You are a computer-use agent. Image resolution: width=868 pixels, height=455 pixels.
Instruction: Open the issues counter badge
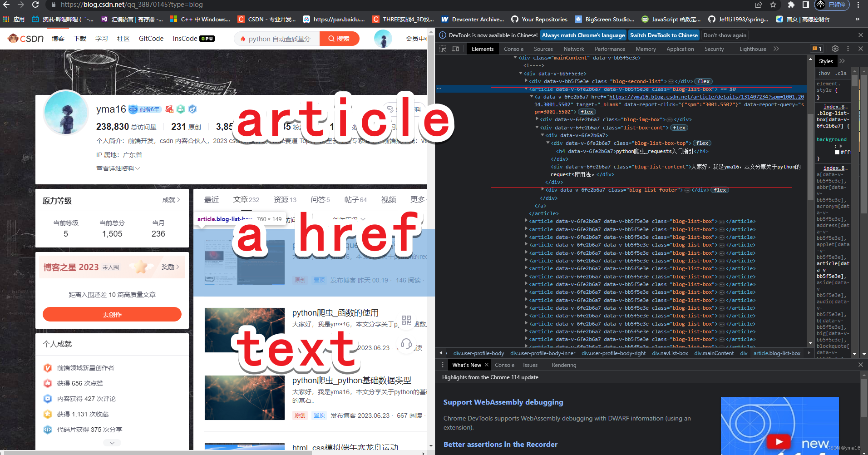coord(817,49)
